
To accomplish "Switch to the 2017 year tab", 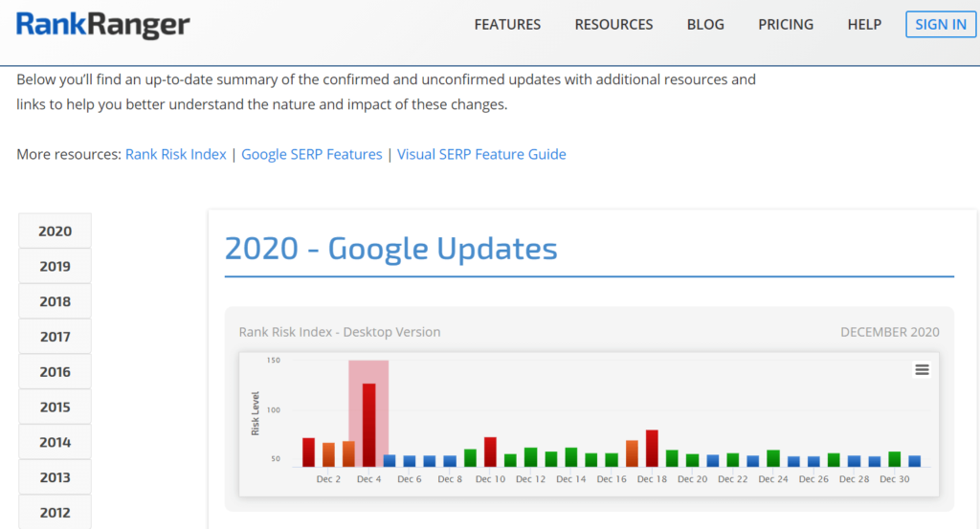I will tap(55, 337).
